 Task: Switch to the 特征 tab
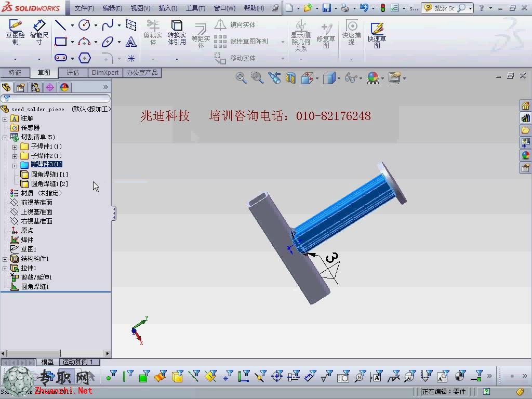[x=15, y=73]
